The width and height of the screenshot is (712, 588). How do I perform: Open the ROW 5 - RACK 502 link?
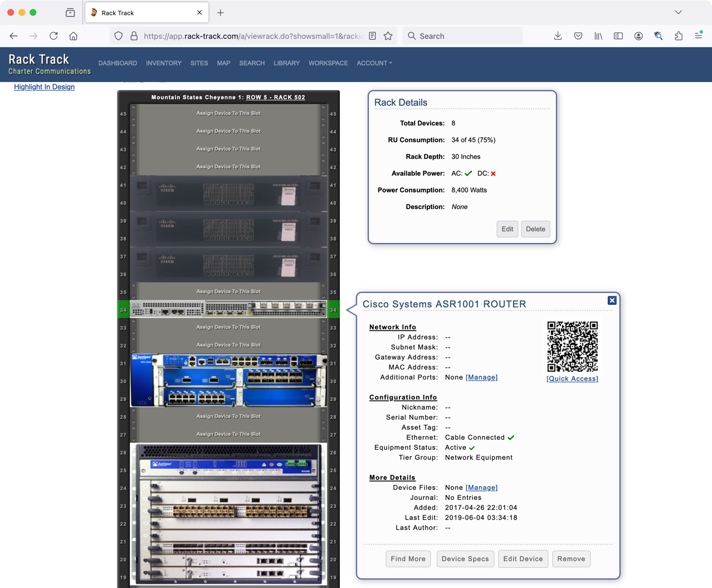coord(276,97)
